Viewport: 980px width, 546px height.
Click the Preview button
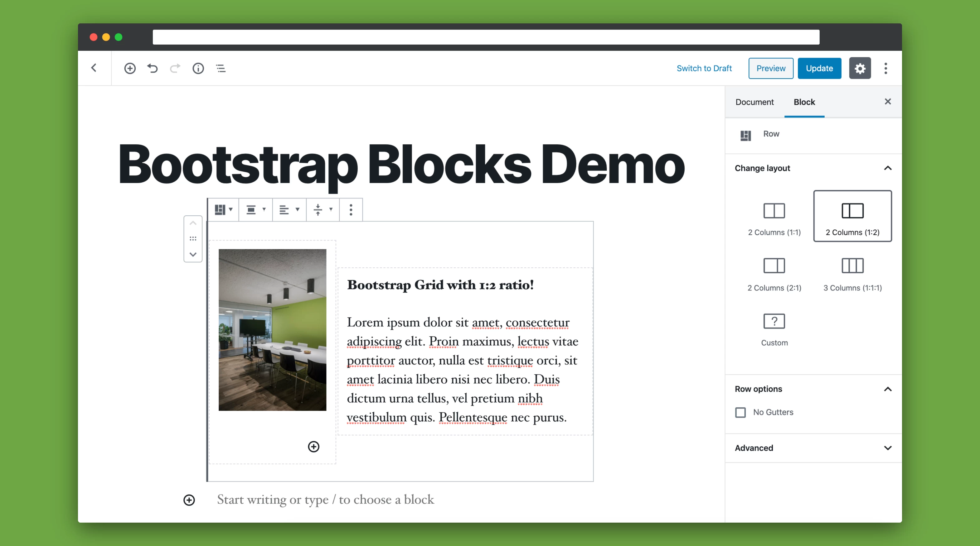pyautogui.click(x=771, y=69)
